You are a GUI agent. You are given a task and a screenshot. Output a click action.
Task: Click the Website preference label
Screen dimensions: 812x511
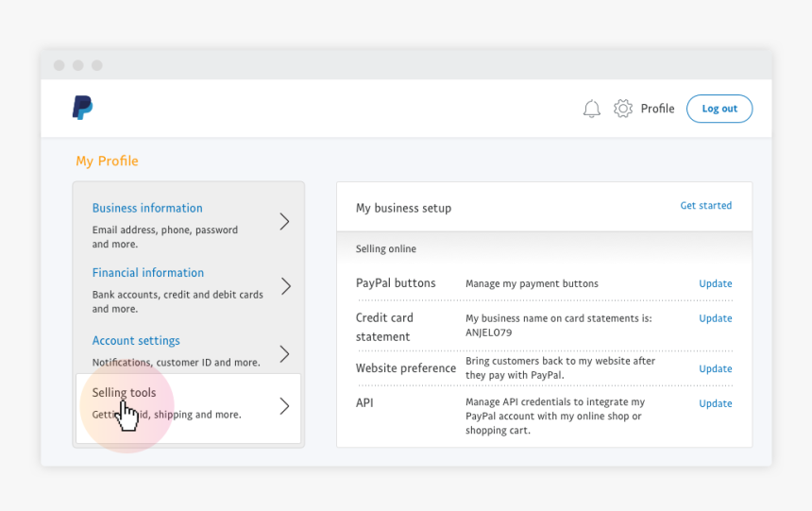(406, 368)
